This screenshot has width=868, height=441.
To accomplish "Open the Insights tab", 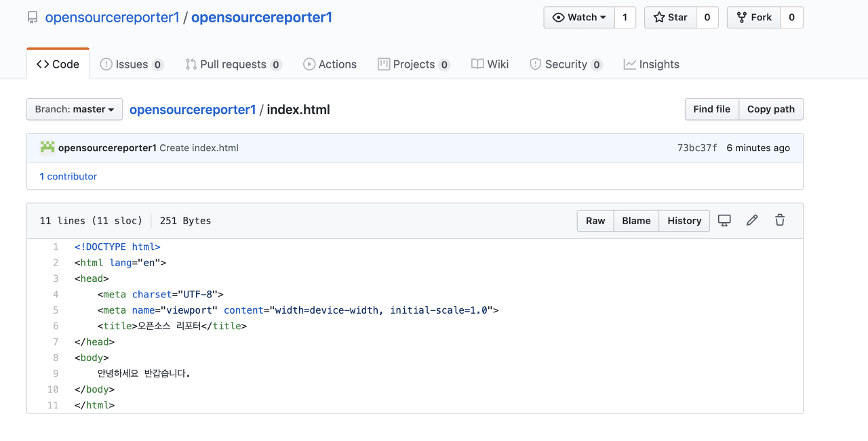I will coord(651,64).
